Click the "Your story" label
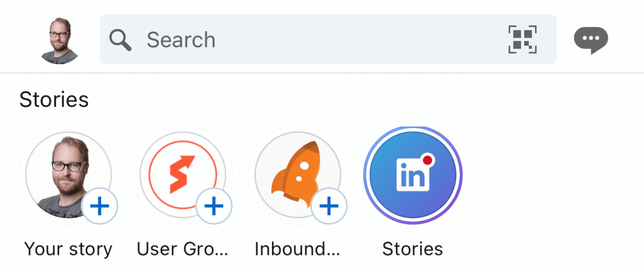This screenshot has width=644, height=272. [68, 249]
